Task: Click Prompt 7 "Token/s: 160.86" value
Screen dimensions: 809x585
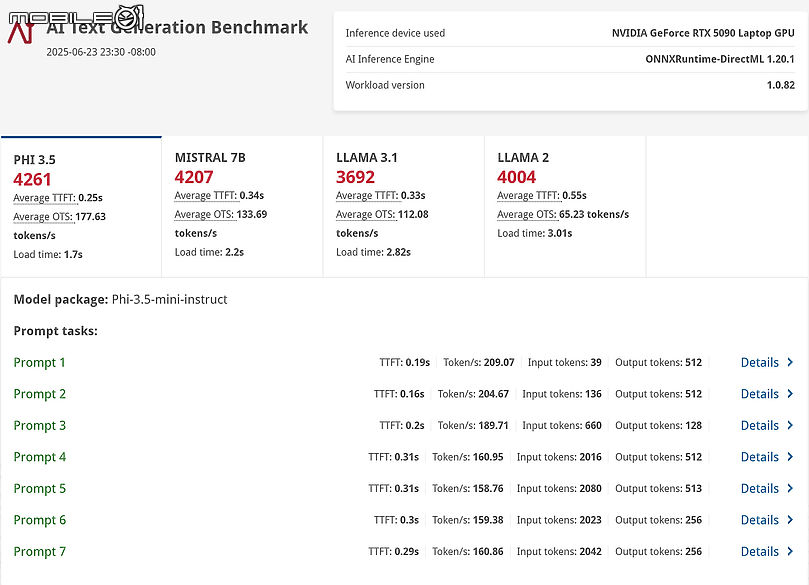Action: tap(467, 551)
